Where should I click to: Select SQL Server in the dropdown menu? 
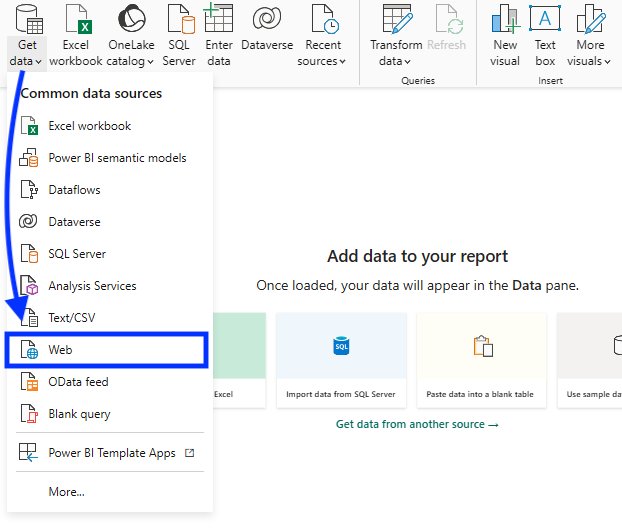pos(110,254)
